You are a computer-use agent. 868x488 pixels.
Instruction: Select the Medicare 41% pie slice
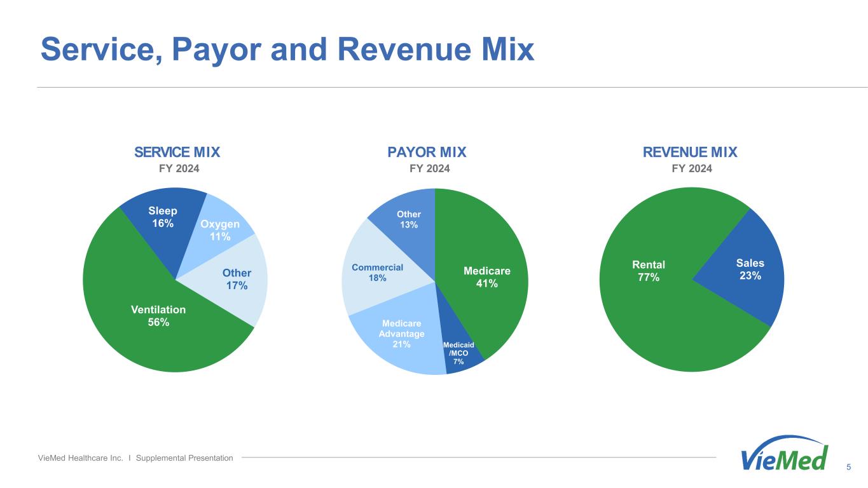(486, 278)
